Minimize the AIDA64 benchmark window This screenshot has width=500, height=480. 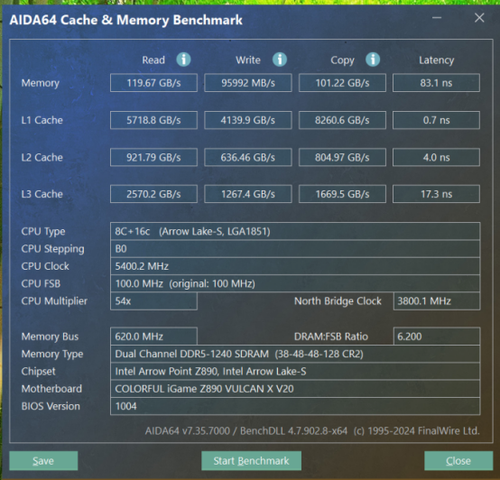pos(437,18)
